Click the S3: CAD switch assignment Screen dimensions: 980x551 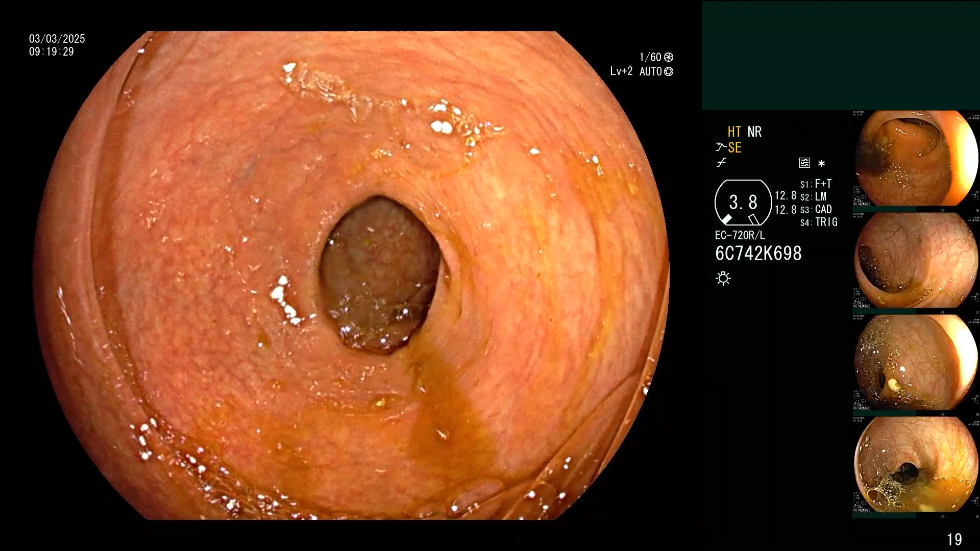(816, 209)
